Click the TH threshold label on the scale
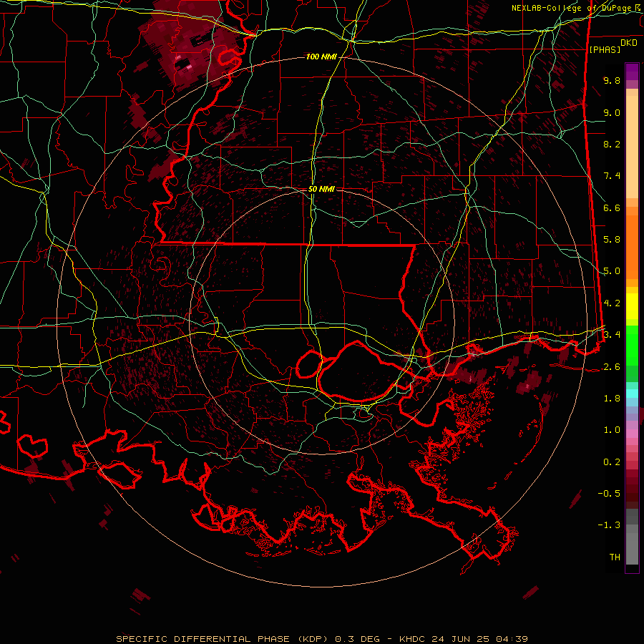 pos(615,557)
